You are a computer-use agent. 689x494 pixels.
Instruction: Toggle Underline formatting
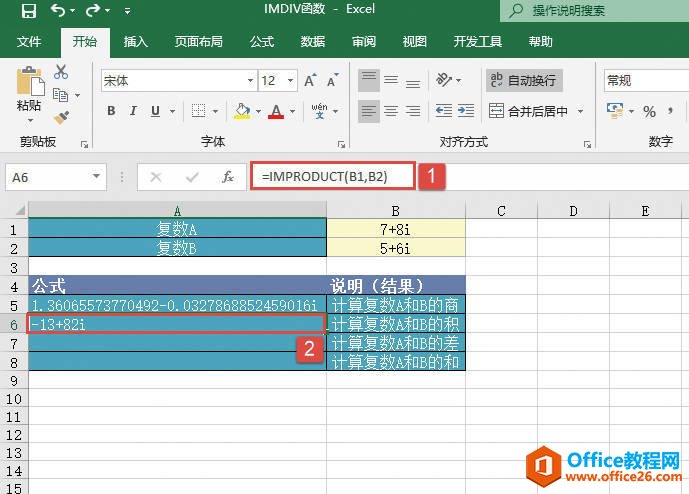pos(155,111)
